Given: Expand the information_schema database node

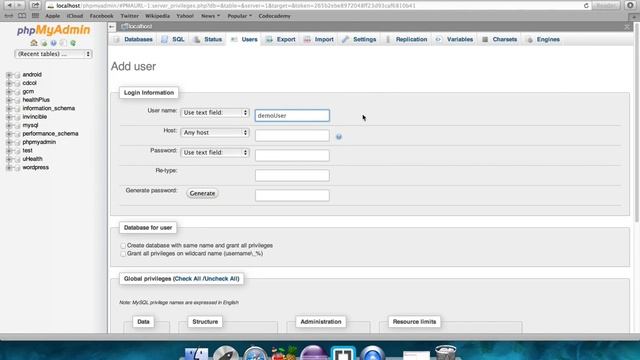Looking at the screenshot, I should [9, 109].
